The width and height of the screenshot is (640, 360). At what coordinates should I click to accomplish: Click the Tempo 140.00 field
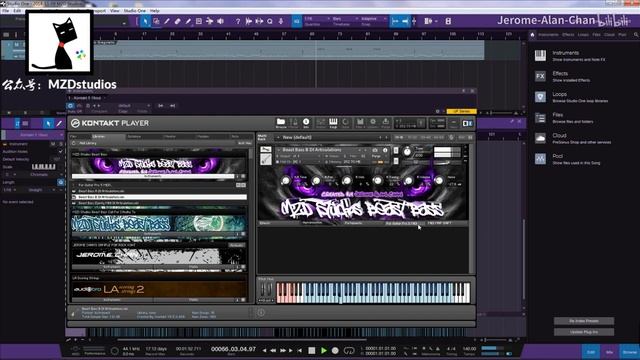pyautogui.click(x=469, y=349)
